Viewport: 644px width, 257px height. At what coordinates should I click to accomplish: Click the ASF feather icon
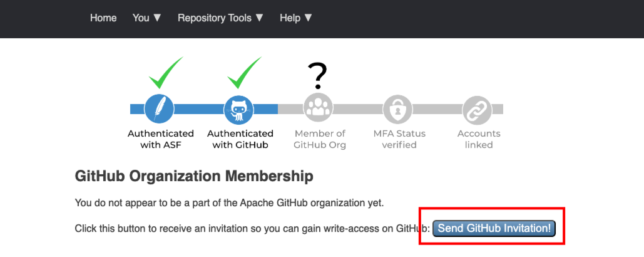coord(160,110)
